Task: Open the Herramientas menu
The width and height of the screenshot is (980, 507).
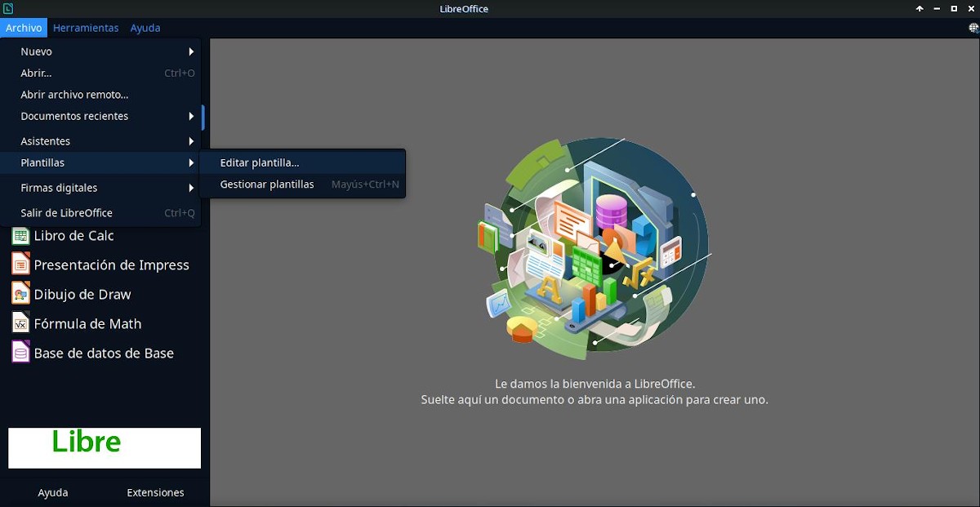Action: point(86,28)
